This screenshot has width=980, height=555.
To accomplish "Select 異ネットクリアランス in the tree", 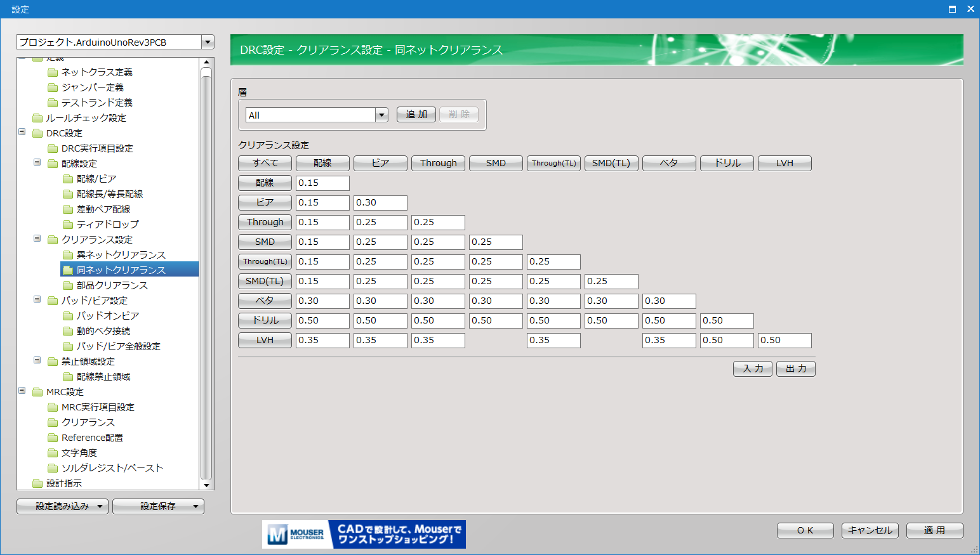I will (121, 255).
